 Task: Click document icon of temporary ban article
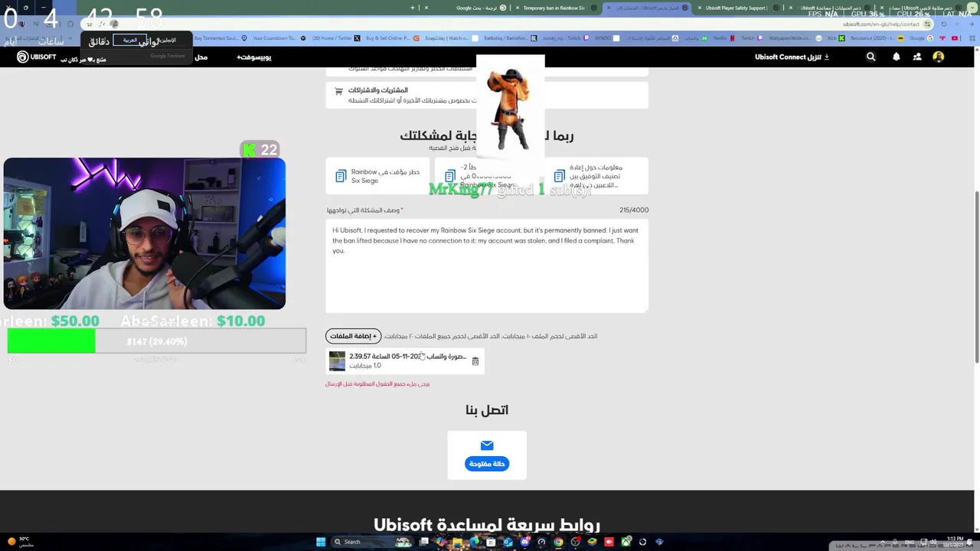[x=341, y=177]
